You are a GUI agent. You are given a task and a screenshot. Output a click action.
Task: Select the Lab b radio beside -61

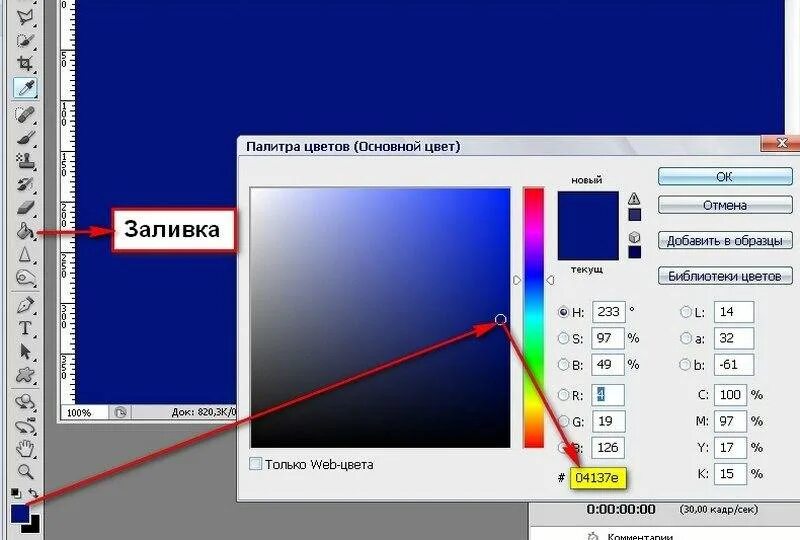(x=685, y=364)
